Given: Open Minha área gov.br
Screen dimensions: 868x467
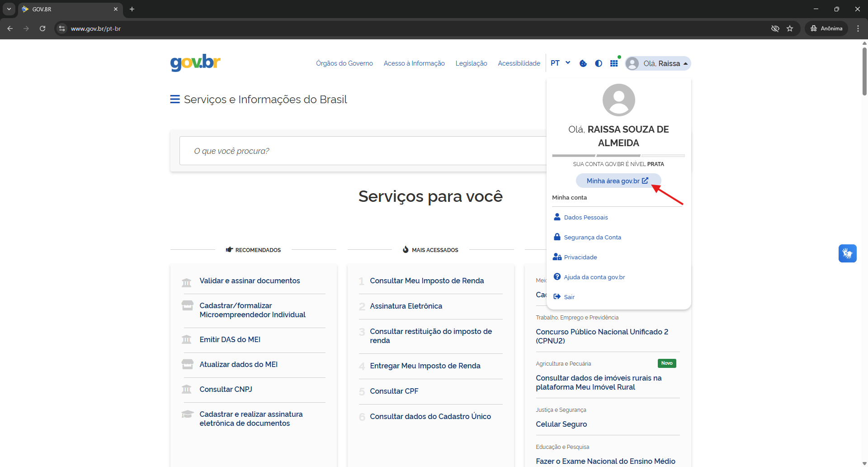Looking at the screenshot, I should [x=618, y=181].
